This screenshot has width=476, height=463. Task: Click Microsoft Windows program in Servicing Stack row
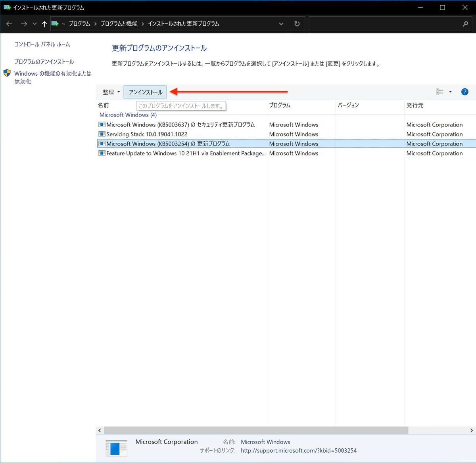[x=294, y=134]
